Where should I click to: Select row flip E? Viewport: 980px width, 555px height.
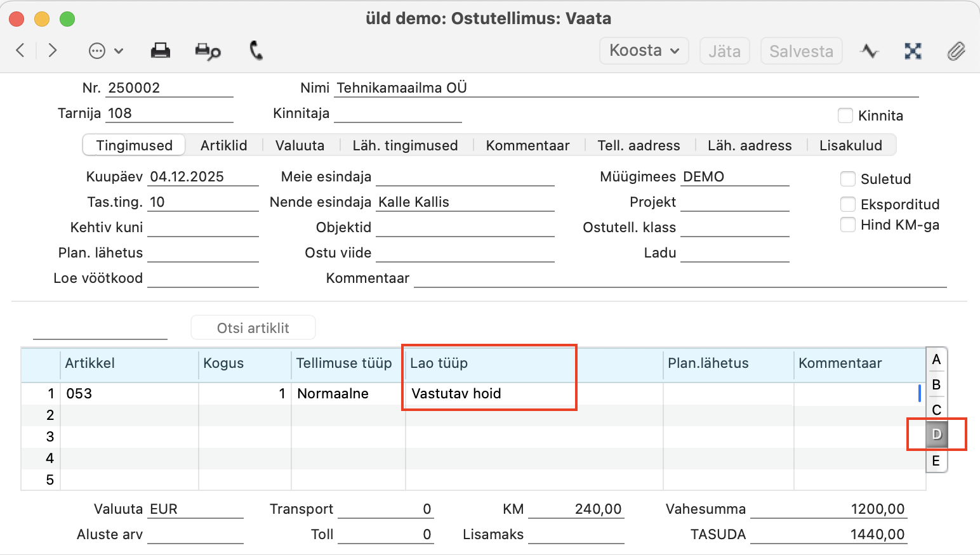coord(936,461)
